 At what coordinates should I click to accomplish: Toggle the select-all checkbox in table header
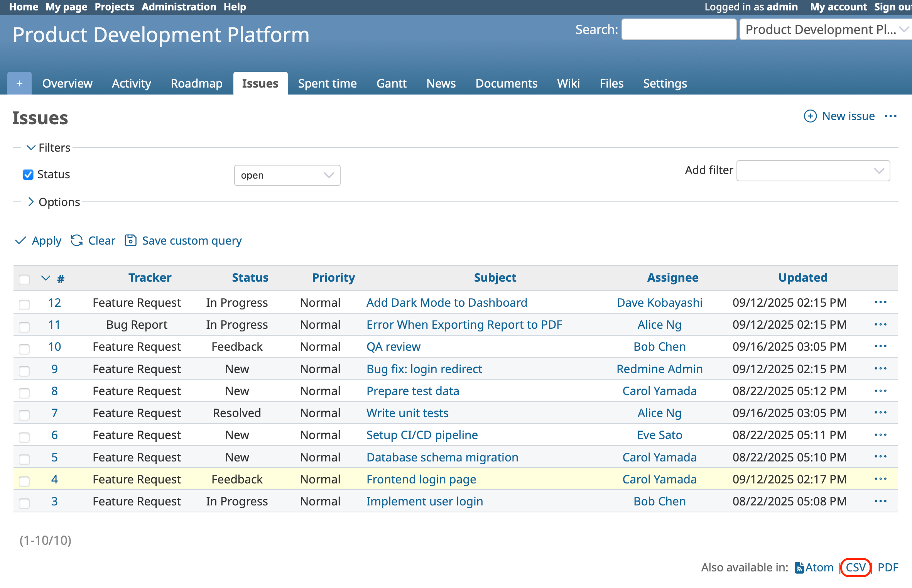[24, 279]
